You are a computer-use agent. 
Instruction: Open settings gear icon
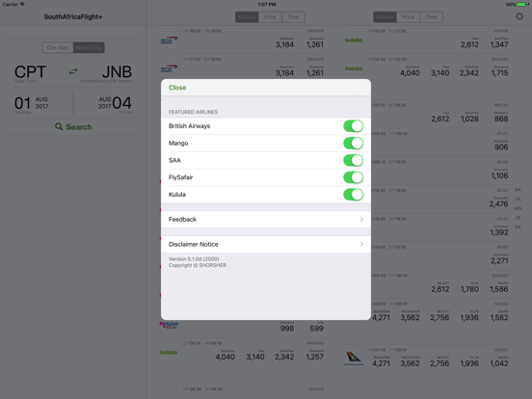[x=519, y=16]
